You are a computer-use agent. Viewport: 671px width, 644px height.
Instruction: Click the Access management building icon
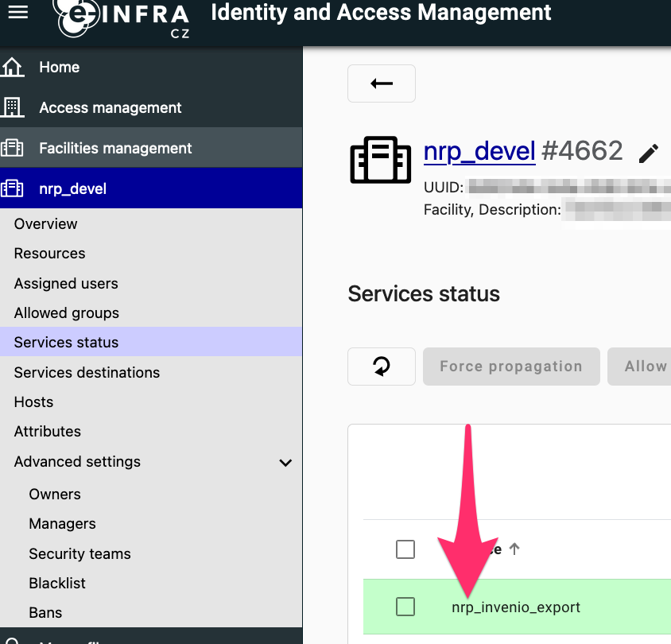pos(13,107)
